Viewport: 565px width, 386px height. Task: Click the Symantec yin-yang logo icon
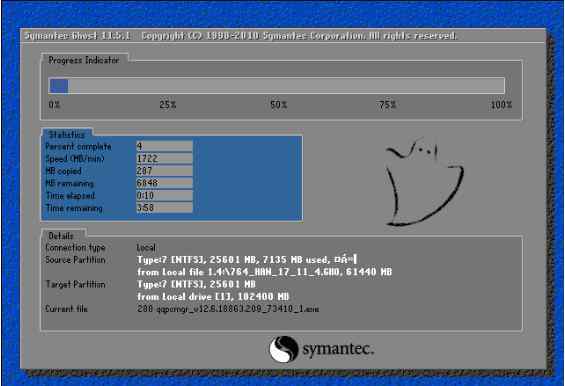(x=284, y=349)
